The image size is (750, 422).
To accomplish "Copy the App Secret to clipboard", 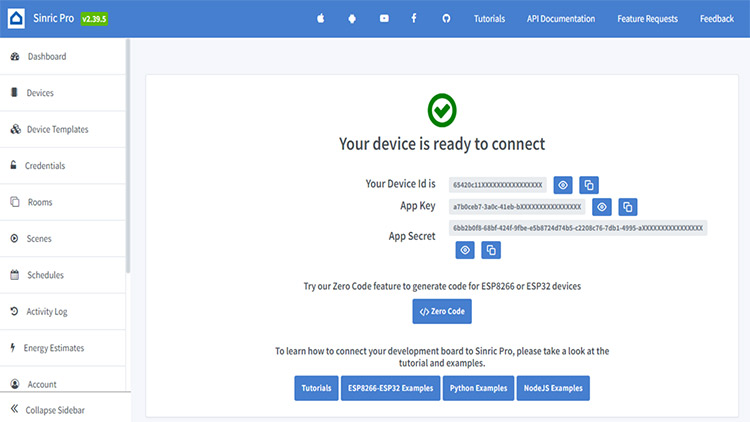I will [491, 250].
